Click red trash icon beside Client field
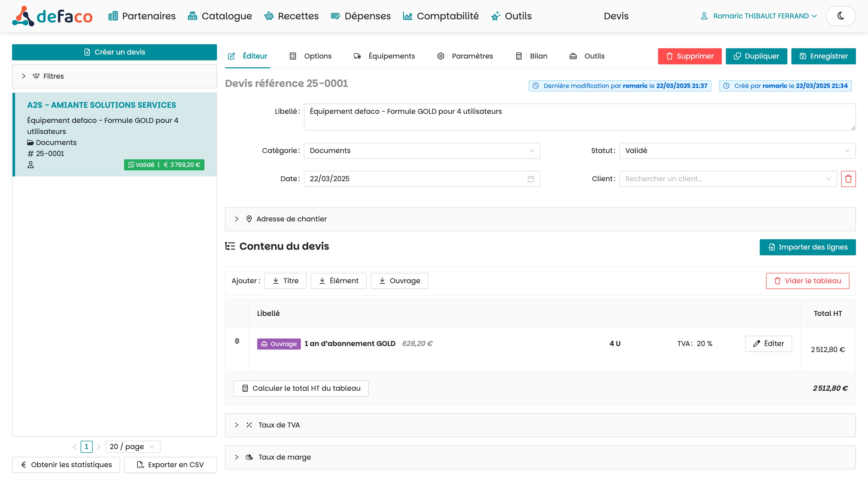 tap(848, 179)
